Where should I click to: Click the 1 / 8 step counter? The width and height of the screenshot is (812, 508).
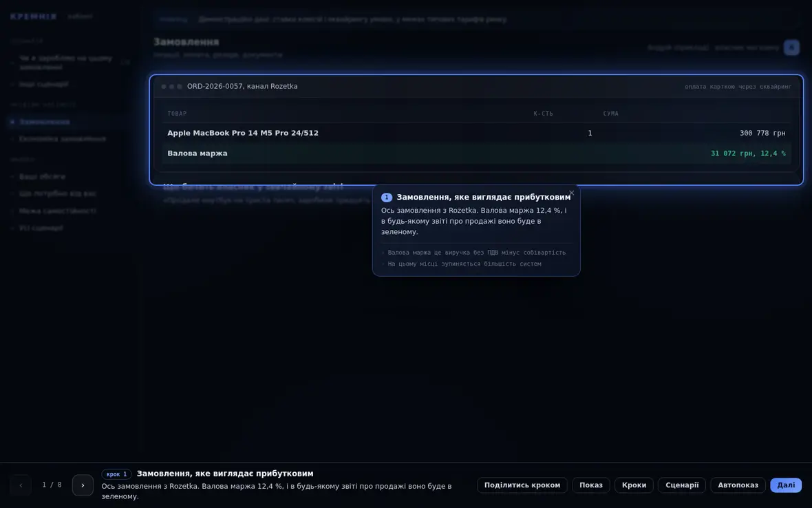click(x=52, y=485)
